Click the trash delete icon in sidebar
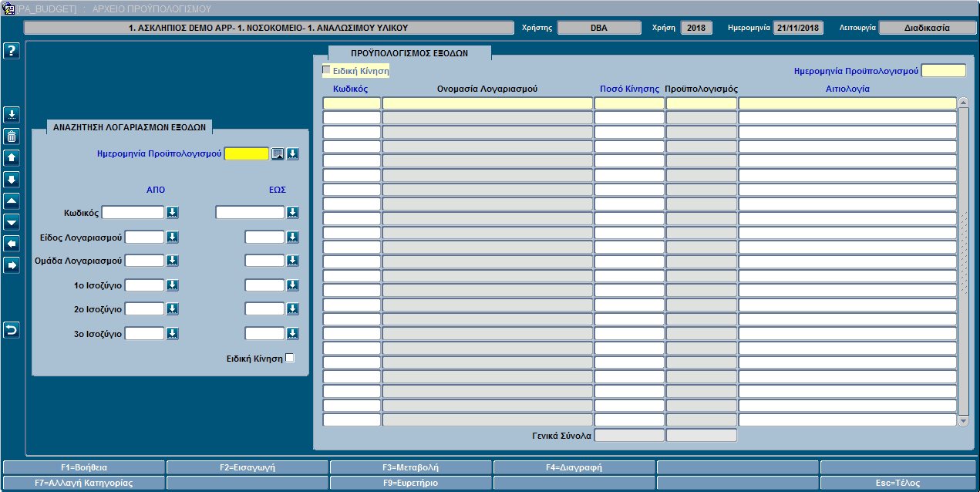The width and height of the screenshot is (980, 492). pos(12,136)
